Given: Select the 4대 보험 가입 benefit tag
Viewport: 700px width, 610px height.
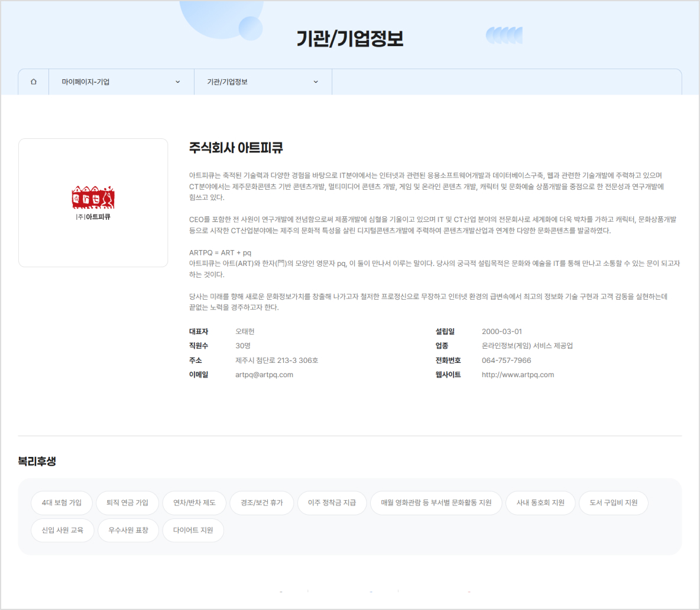Looking at the screenshot, I should click(62, 503).
